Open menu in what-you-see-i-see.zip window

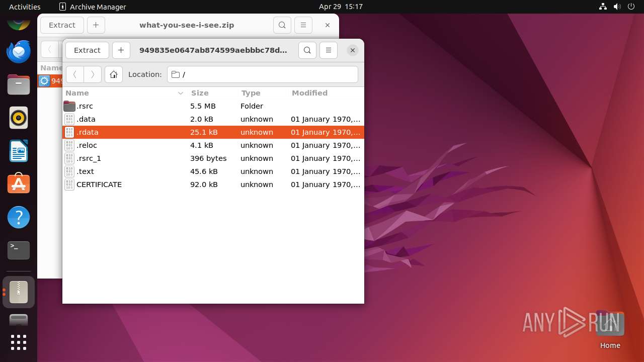coord(303,25)
